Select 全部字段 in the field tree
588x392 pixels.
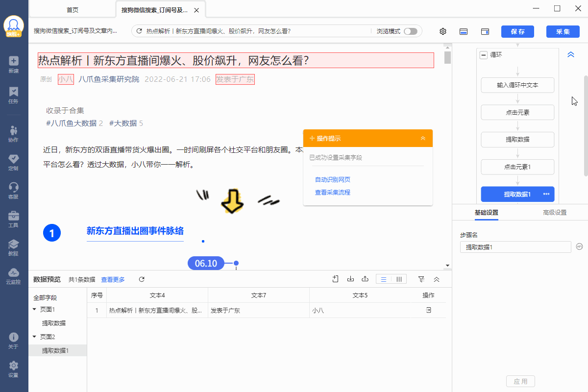click(45, 297)
